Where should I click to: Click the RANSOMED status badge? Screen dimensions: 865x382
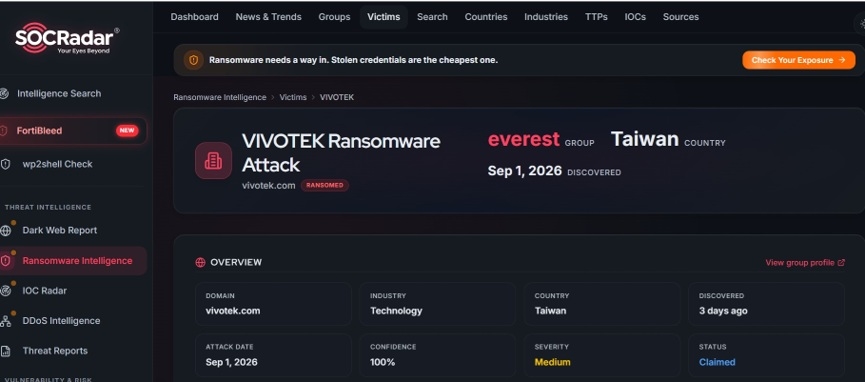pyautogui.click(x=325, y=185)
